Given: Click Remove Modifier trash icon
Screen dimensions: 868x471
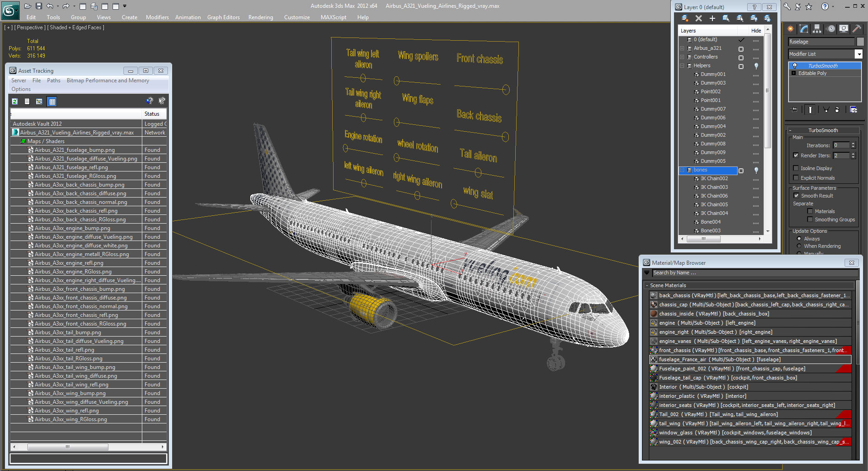Looking at the screenshot, I should point(837,110).
